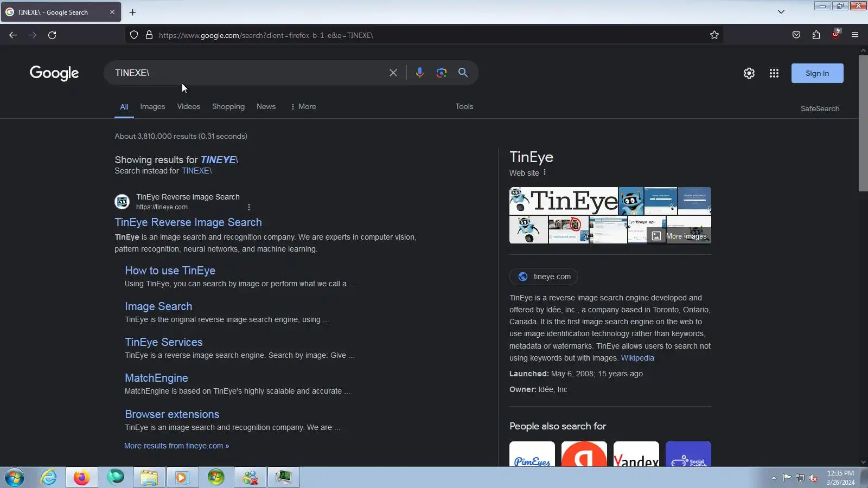Viewport: 868px width, 488px height.
Task: Switch to the News tab
Action: pyautogui.click(x=266, y=106)
